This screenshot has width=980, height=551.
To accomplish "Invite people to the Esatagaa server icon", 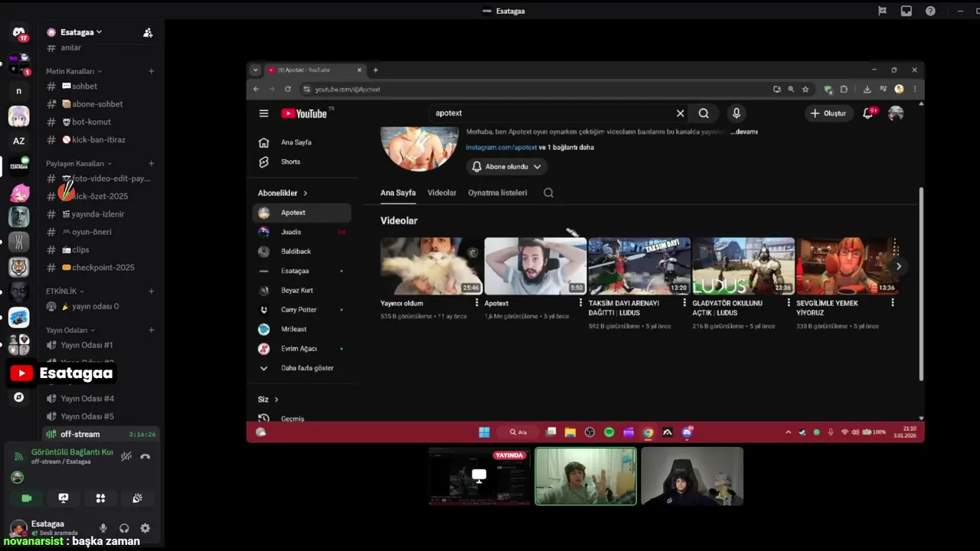I will tap(148, 32).
